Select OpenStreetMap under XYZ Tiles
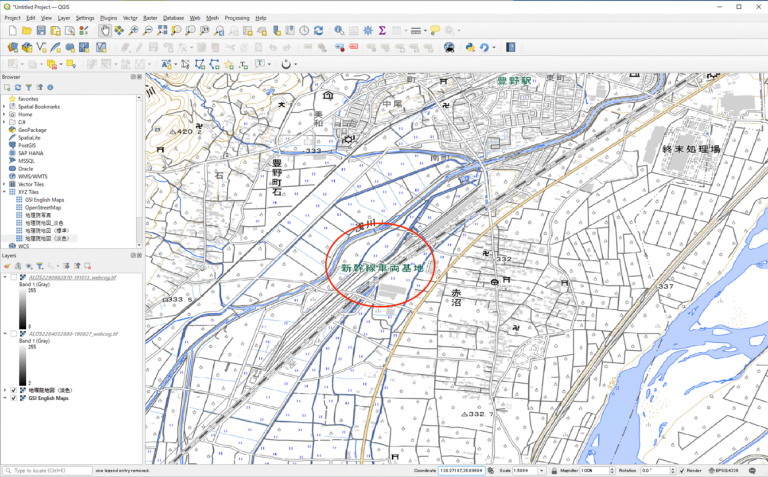Viewport: 768px width, 477px height. point(43,208)
